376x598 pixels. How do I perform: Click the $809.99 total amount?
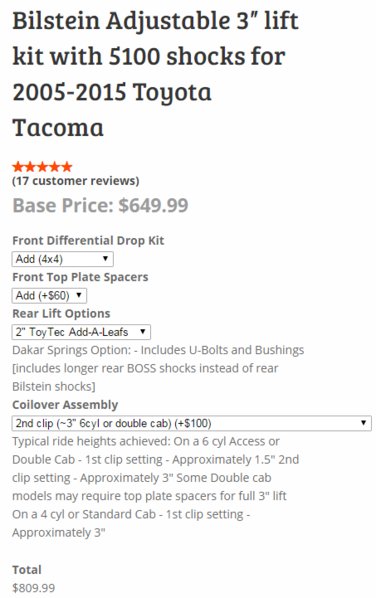34,588
